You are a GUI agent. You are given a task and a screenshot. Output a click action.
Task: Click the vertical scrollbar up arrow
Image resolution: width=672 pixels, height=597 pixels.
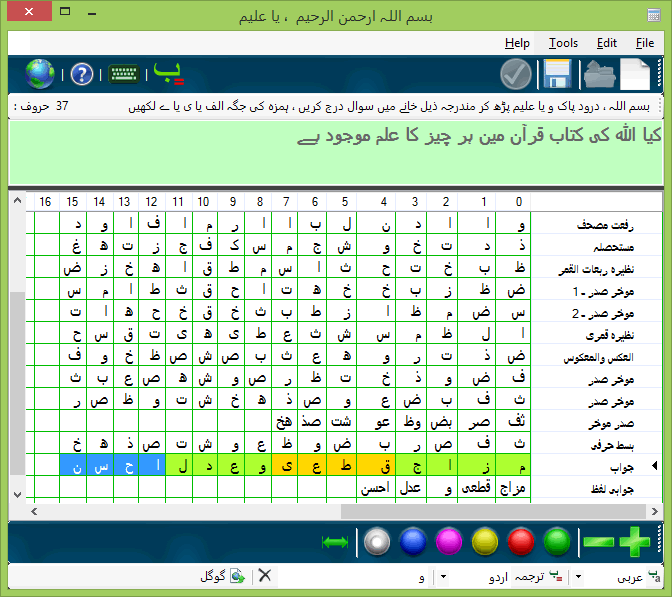[x=18, y=200]
